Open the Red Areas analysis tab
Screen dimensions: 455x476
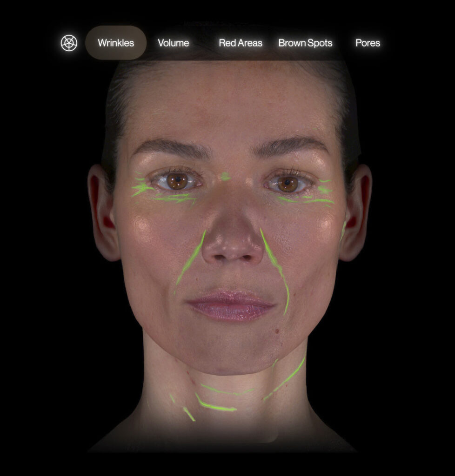click(x=240, y=43)
